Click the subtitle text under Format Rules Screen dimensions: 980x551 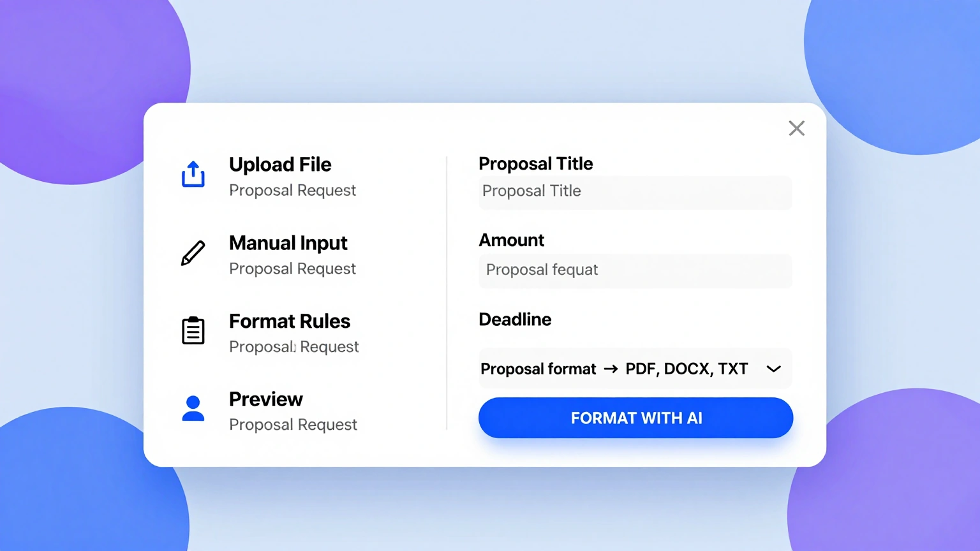click(x=294, y=347)
